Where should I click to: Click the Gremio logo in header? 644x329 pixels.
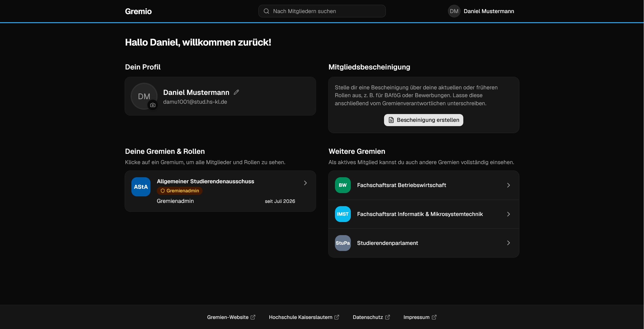click(x=138, y=11)
